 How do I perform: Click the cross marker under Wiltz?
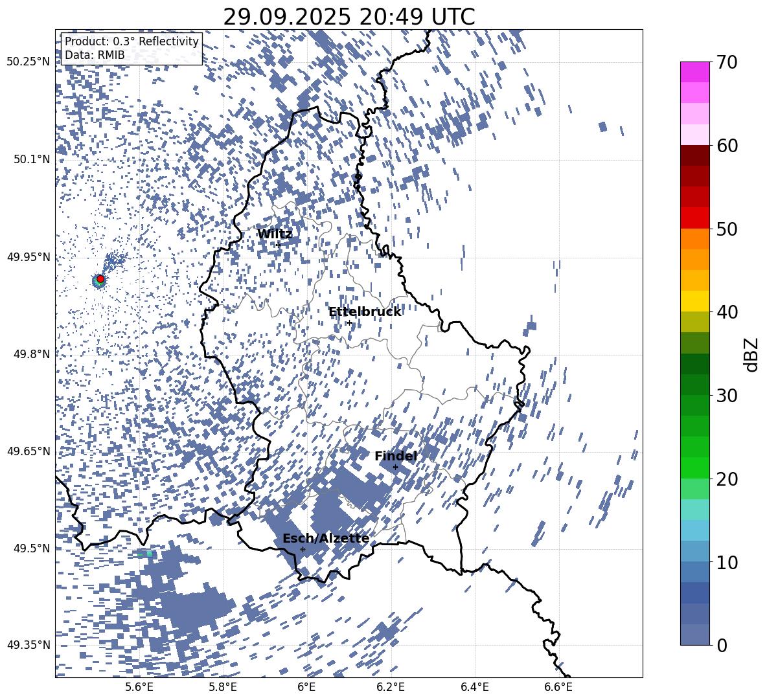pos(278,244)
